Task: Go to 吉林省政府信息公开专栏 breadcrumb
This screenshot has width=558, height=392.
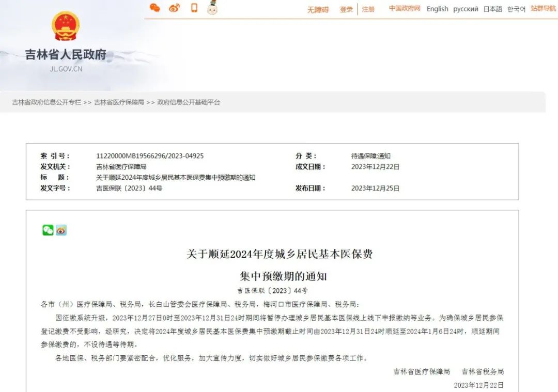Action: click(47, 102)
